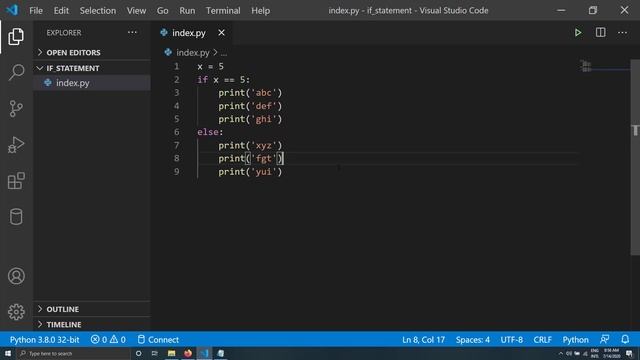The image size is (640, 360).
Task: Click the Windows Start button
Action: pos(8,353)
